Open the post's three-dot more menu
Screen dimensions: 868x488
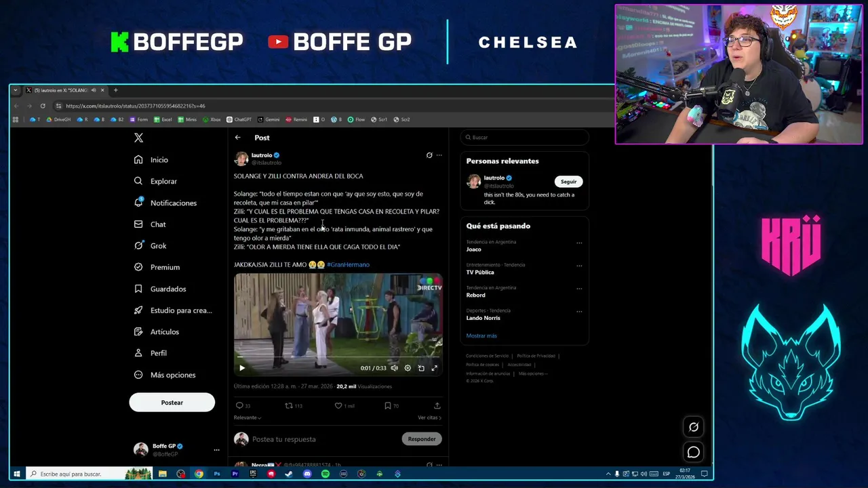439,155
